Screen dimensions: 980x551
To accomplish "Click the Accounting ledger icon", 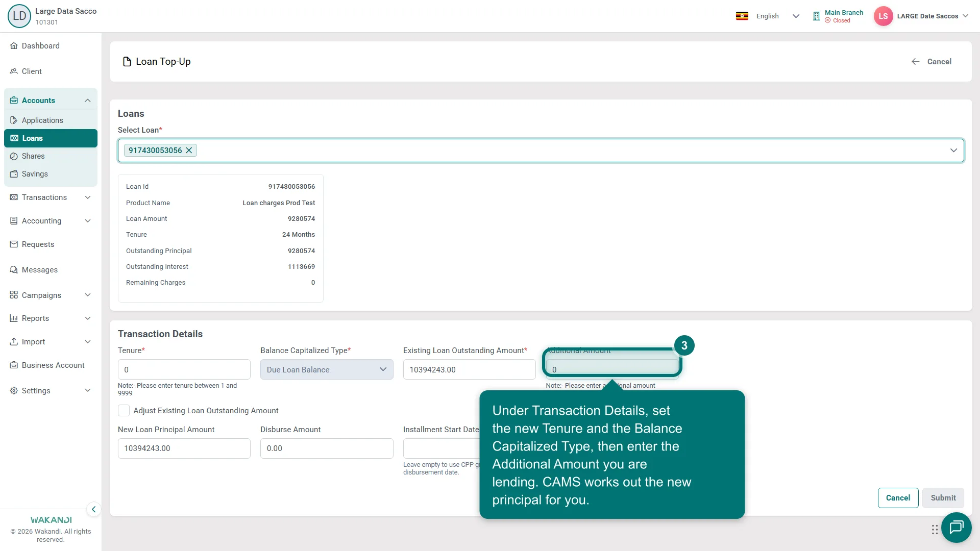I will [x=14, y=221].
